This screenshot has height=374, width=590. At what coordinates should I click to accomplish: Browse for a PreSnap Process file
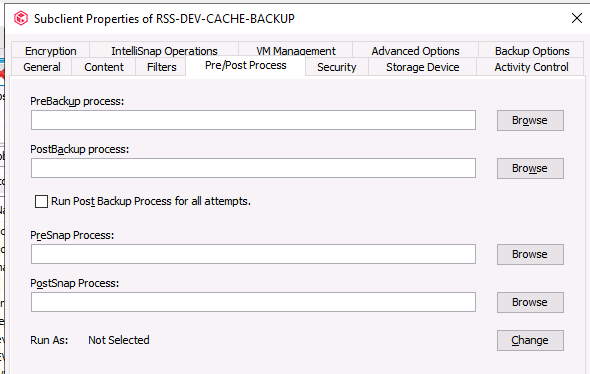click(x=530, y=254)
